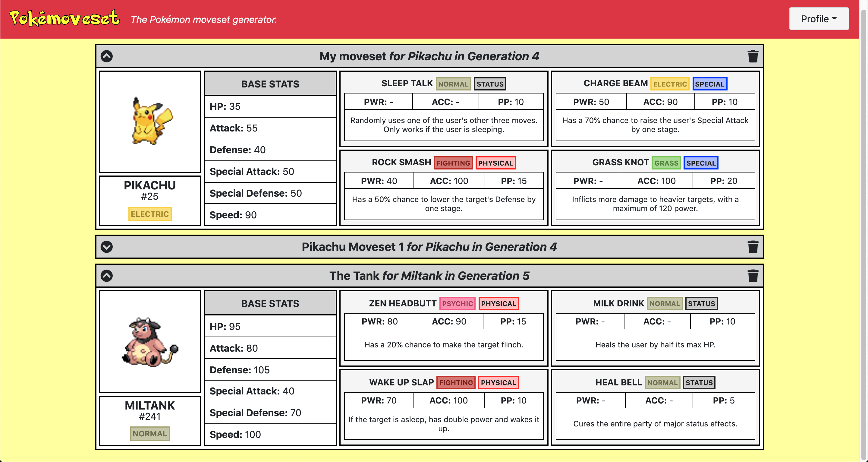Click Pikachu's HP: 35 stat row
This screenshot has width=868, height=462.
click(270, 106)
